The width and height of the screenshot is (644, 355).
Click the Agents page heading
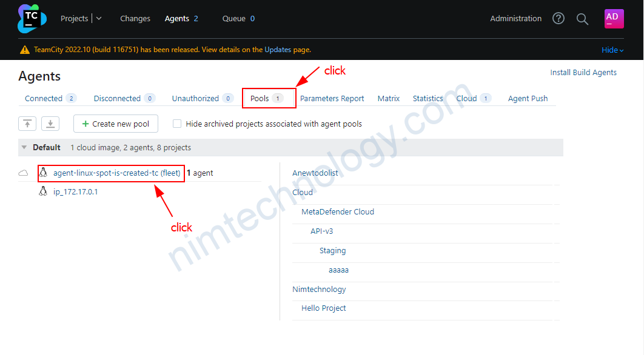coord(39,76)
